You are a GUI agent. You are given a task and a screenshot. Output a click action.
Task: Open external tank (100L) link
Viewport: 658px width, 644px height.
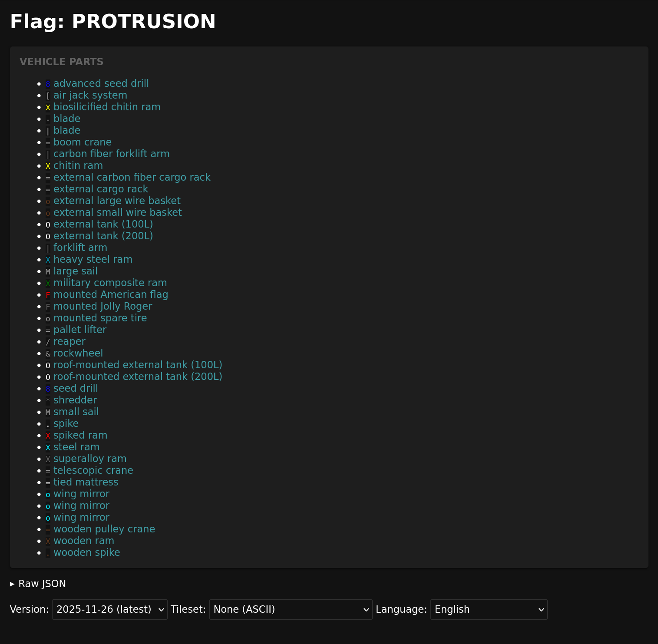(x=103, y=224)
